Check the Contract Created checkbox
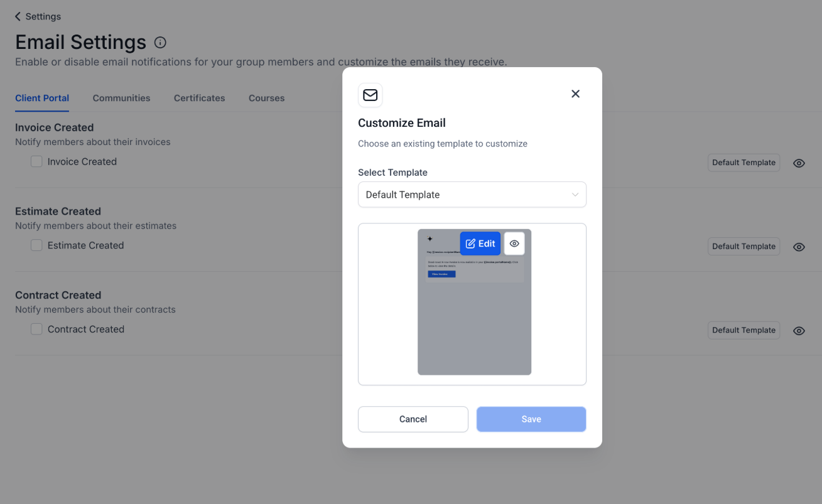Screen dimensions: 822x504 point(36,329)
